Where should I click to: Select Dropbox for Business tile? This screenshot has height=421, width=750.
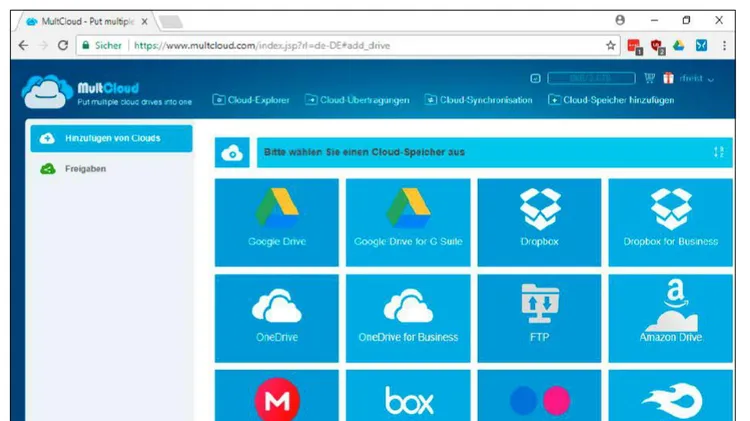point(671,222)
